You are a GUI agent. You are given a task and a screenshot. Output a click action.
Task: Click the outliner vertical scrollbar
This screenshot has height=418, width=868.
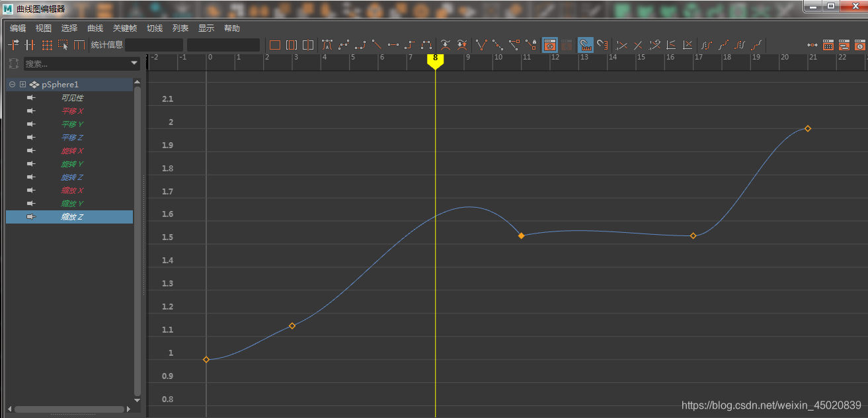(x=138, y=241)
